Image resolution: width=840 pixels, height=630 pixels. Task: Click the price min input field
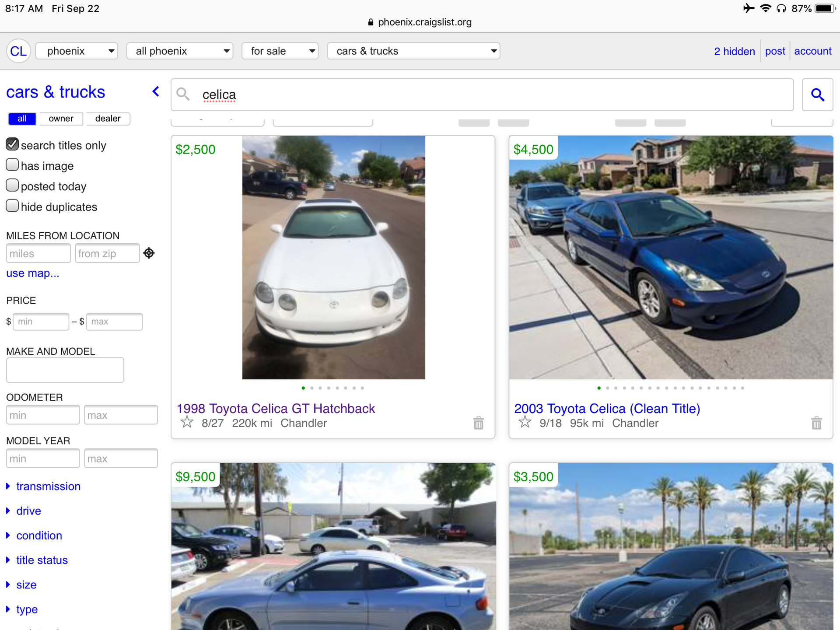[x=41, y=322]
